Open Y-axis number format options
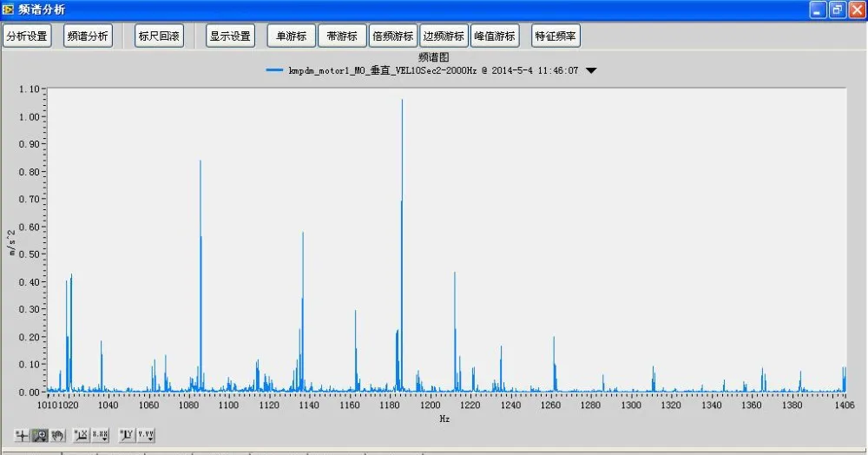Viewport: 868px width, 455px height. click(x=146, y=435)
